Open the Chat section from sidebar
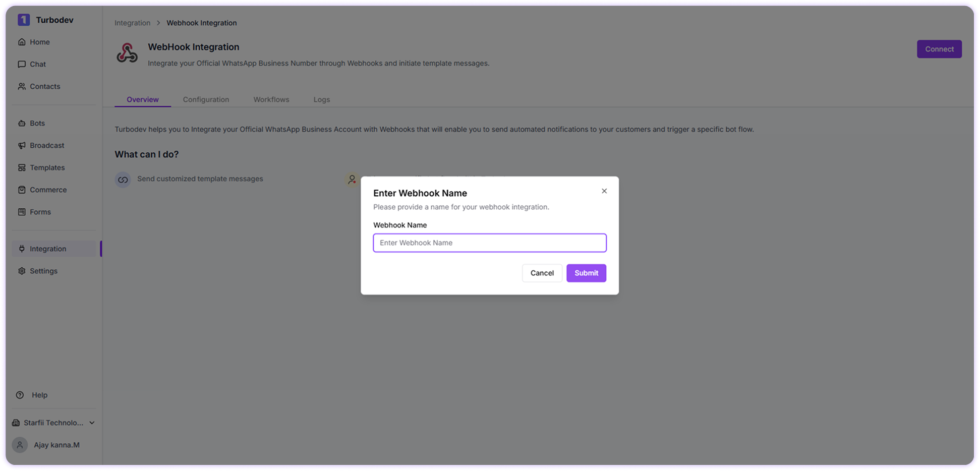Image resolution: width=980 pixels, height=471 pixels. click(x=38, y=64)
